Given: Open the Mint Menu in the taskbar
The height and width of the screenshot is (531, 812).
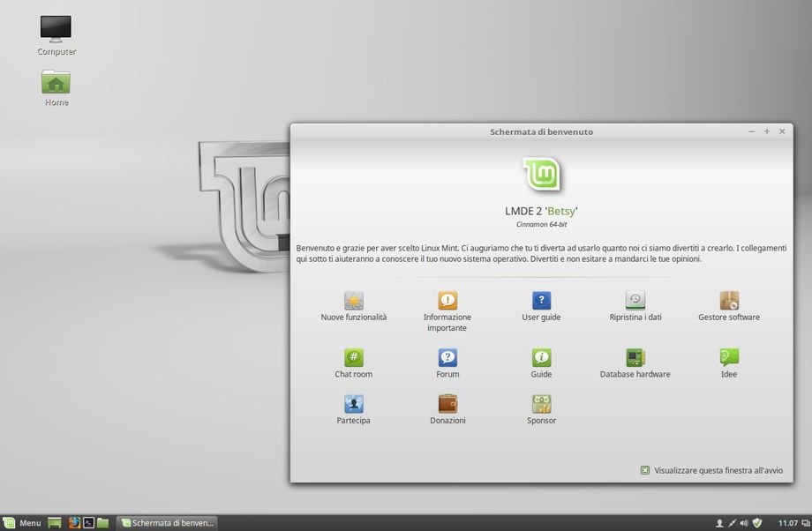Looking at the screenshot, I should coord(22,523).
